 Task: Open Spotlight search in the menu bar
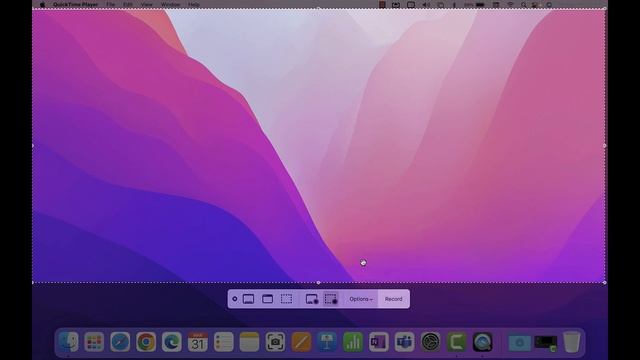coord(524,5)
